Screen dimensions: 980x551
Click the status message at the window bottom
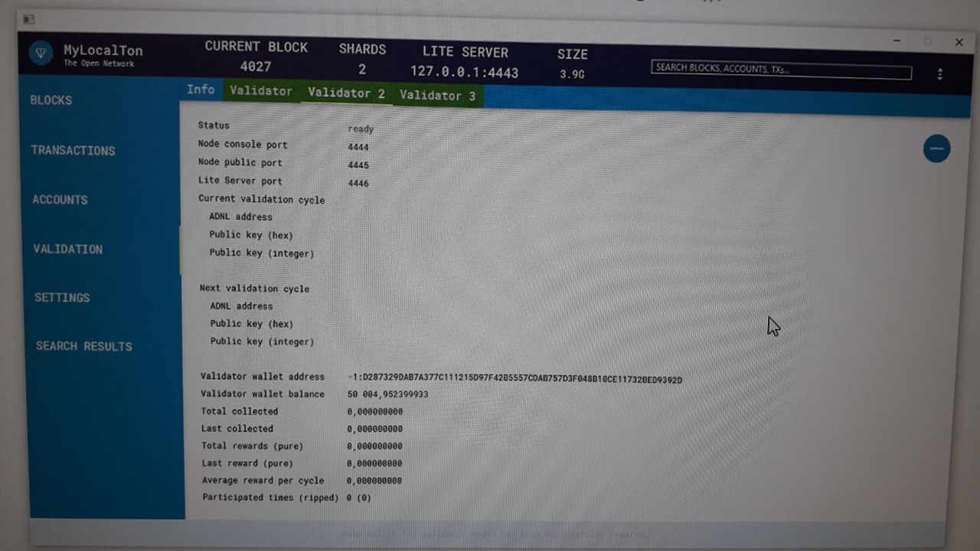click(492, 533)
